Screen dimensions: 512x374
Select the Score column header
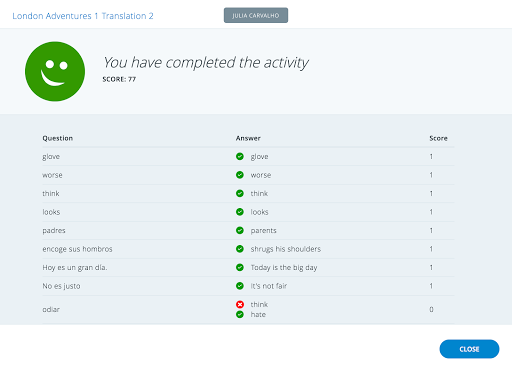[x=438, y=138]
